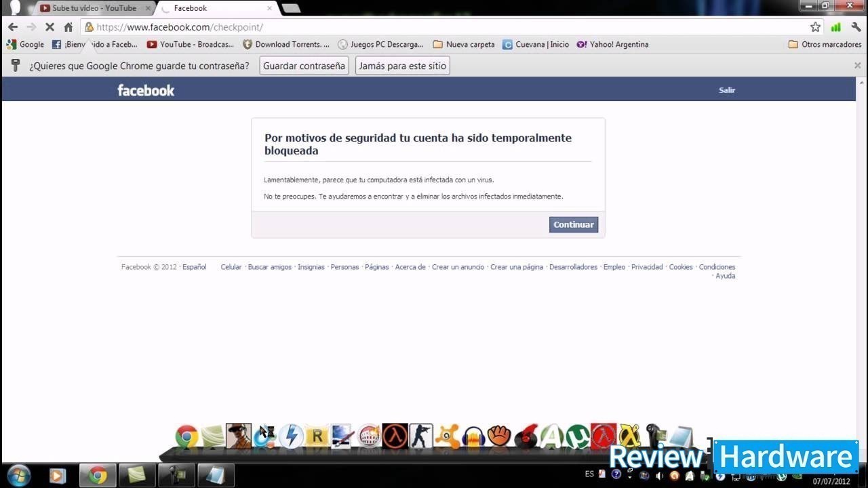The width and height of the screenshot is (868, 488).
Task: Click the tray volume speaker icon
Action: point(659,476)
